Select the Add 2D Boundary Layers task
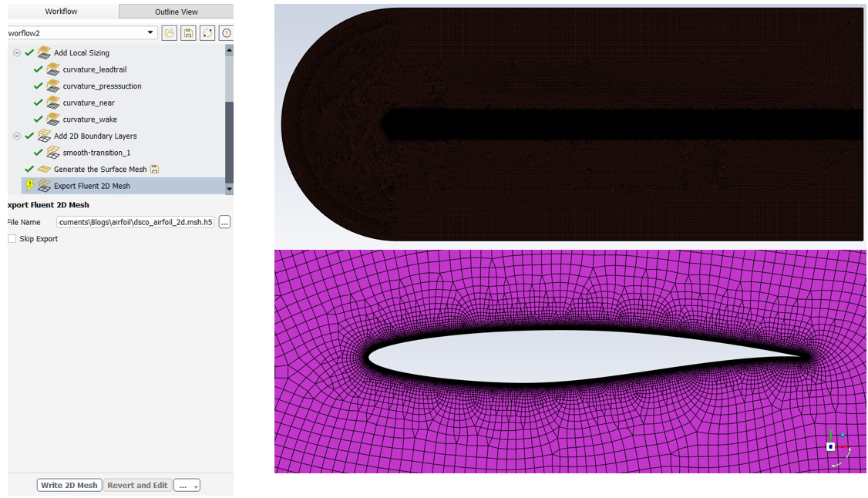This screenshot has height=498, width=868. (x=96, y=136)
